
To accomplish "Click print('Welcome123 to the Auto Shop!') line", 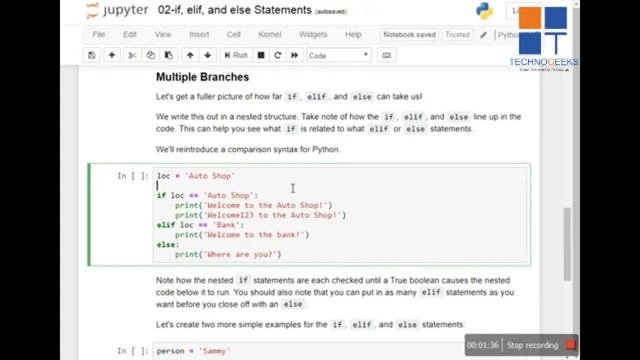I will (x=260, y=215).
